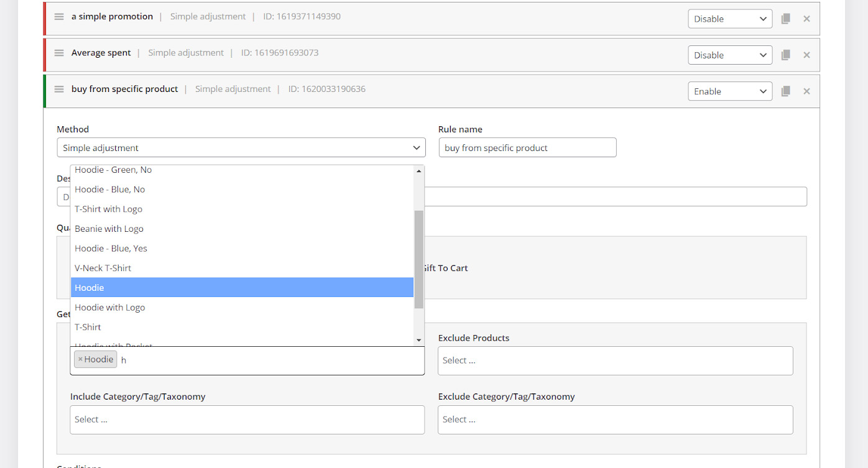Open the Enable dropdown for 'buy from specific product'

[x=729, y=91]
